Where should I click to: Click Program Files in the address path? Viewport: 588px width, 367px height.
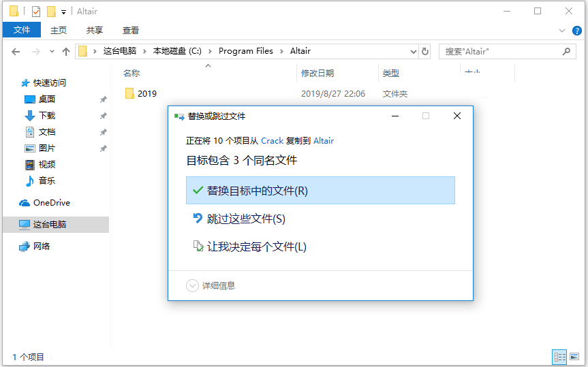click(246, 51)
